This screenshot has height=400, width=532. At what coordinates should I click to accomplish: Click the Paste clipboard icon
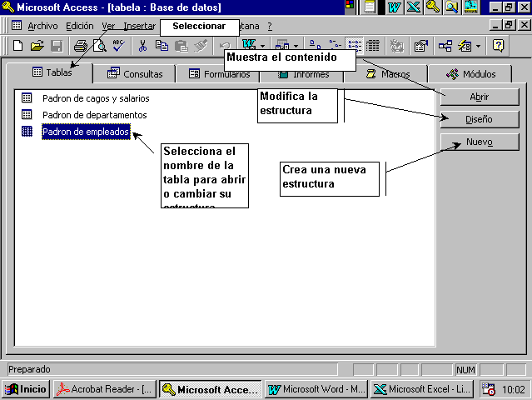(x=181, y=46)
